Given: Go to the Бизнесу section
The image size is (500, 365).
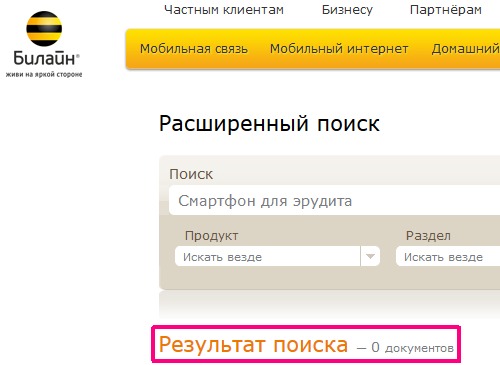Looking at the screenshot, I should click(347, 10).
